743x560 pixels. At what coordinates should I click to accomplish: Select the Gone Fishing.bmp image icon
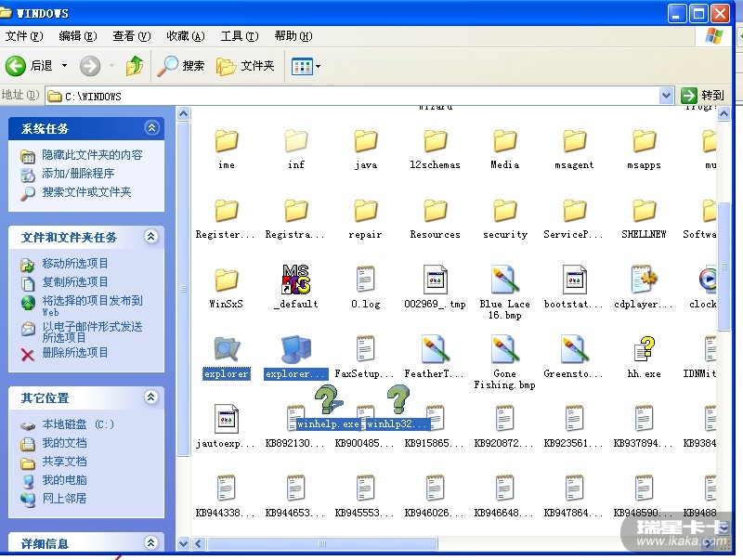pyautogui.click(x=505, y=348)
